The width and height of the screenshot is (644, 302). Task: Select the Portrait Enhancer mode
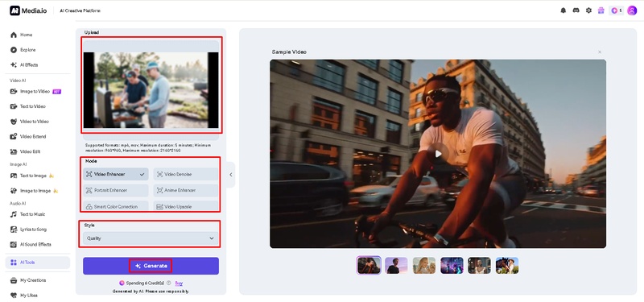pyautogui.click(x=116, y=191)
